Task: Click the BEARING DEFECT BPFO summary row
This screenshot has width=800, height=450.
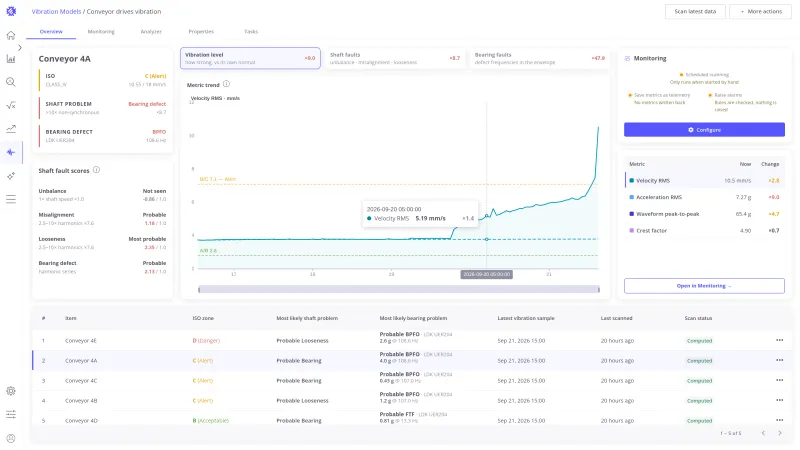Action: tap(103, 136)
